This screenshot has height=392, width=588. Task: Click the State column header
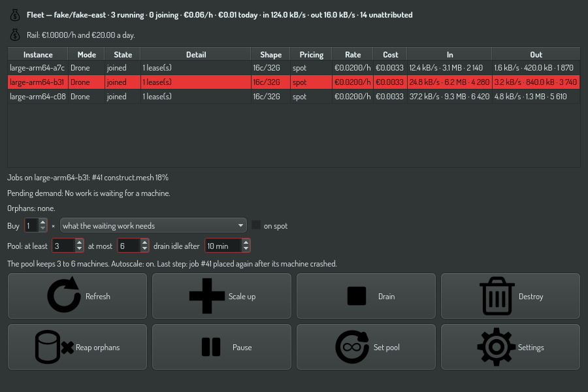123,54
